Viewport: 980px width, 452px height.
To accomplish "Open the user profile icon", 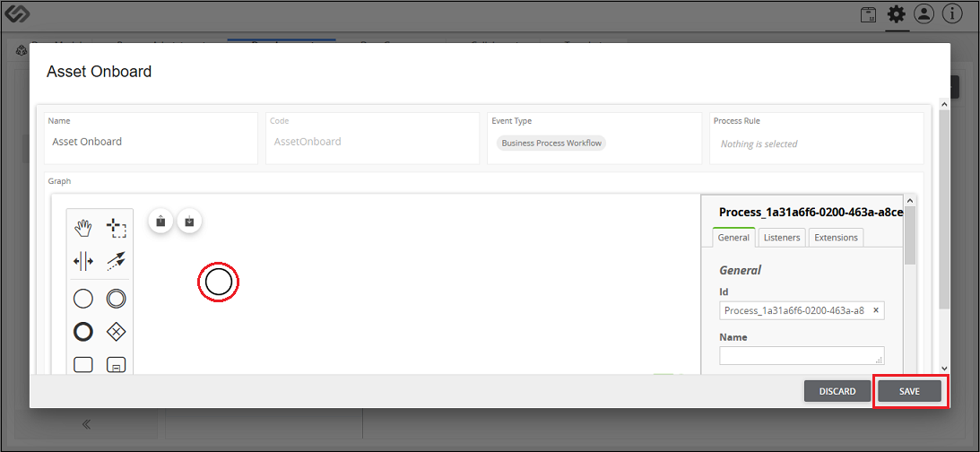I will point(924,14).
